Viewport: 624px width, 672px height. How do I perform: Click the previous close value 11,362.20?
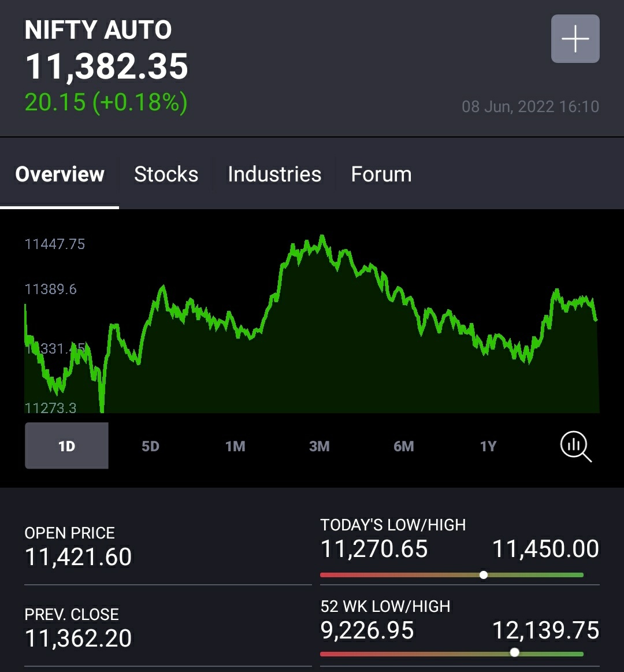78,638
